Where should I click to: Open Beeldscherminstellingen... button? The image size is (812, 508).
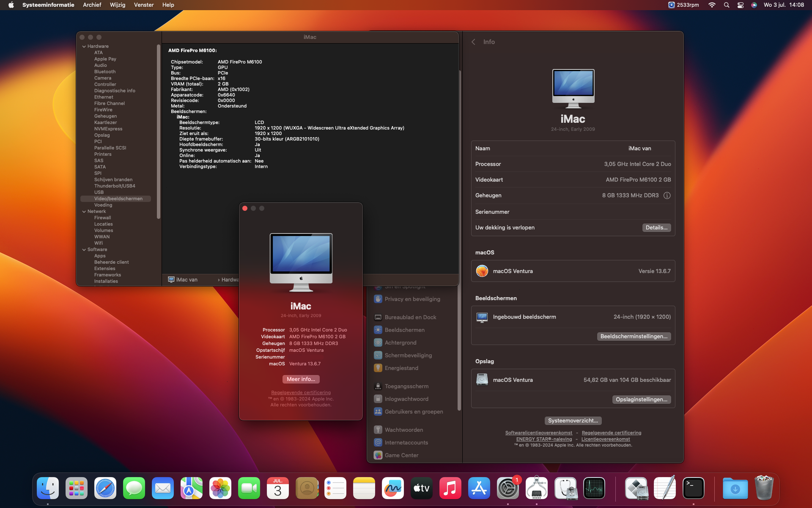pyautogui.click(x=634, y=337)
